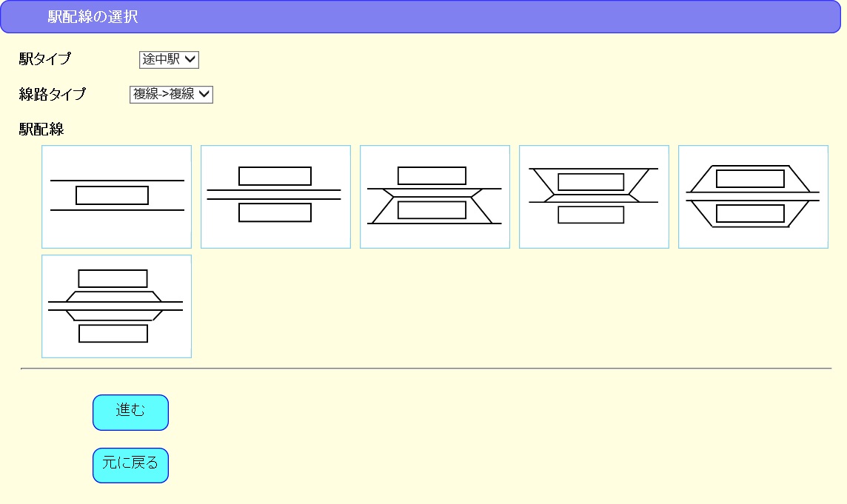The image size is (847, 504).
Task: Expand the 線路タイプ dropdown showing 複線->複線
Action: point(170,94)
